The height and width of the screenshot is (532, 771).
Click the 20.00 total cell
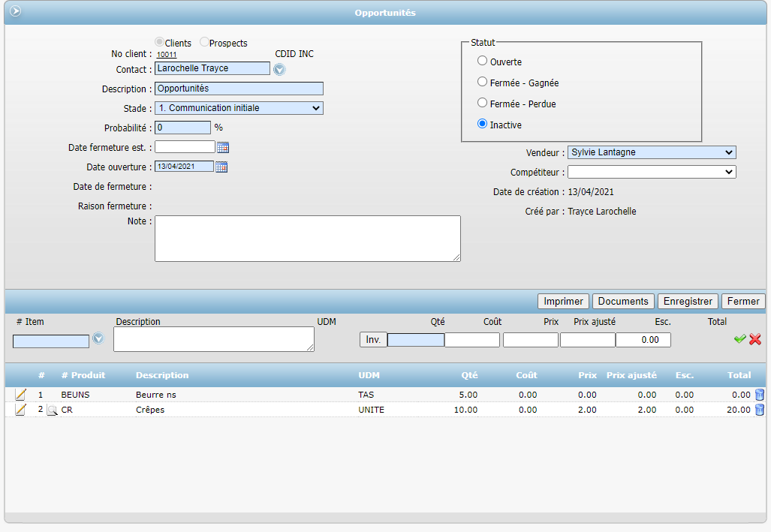pyautogui.click(x=739, y=410)
